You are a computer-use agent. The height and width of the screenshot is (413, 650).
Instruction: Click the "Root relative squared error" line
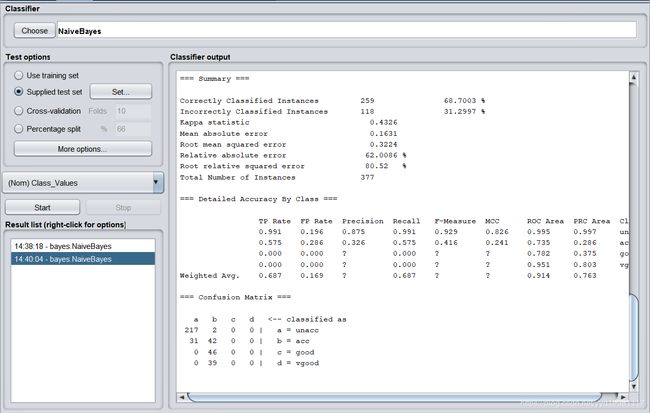tap(293, 166)
